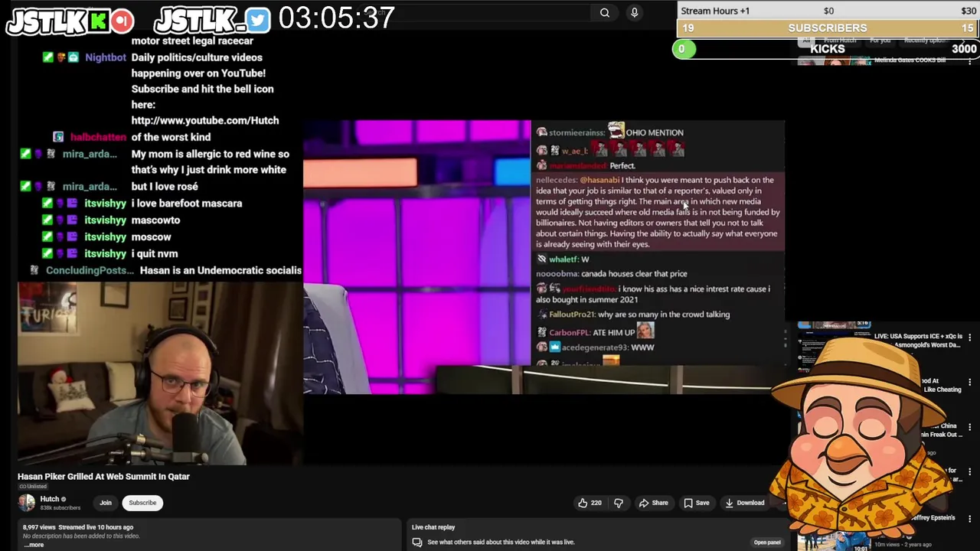Click the 'i love barefoot mascara' message
This screenshot has height=551, width=980.
(x=187, y=204)
